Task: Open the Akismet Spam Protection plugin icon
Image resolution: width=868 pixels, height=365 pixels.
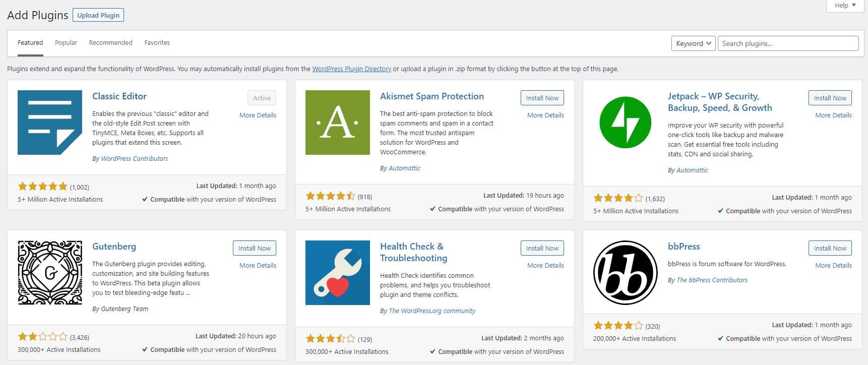Action: click(338, 123)
